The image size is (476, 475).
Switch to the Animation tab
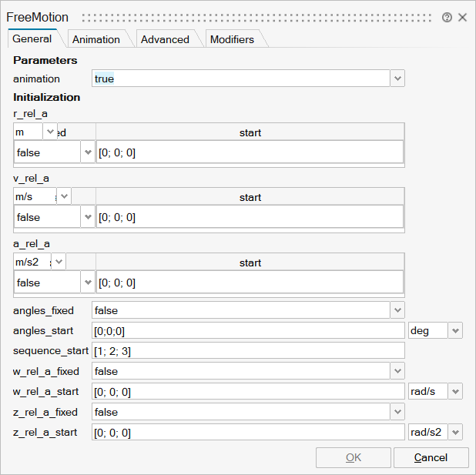tap(96, 39)
